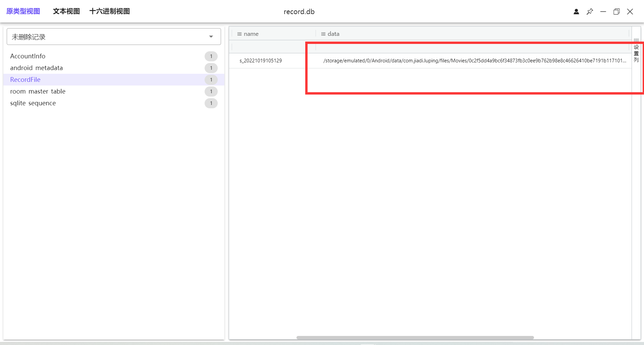Open data column menu icon
644x345 pixels.
point(323,34)
